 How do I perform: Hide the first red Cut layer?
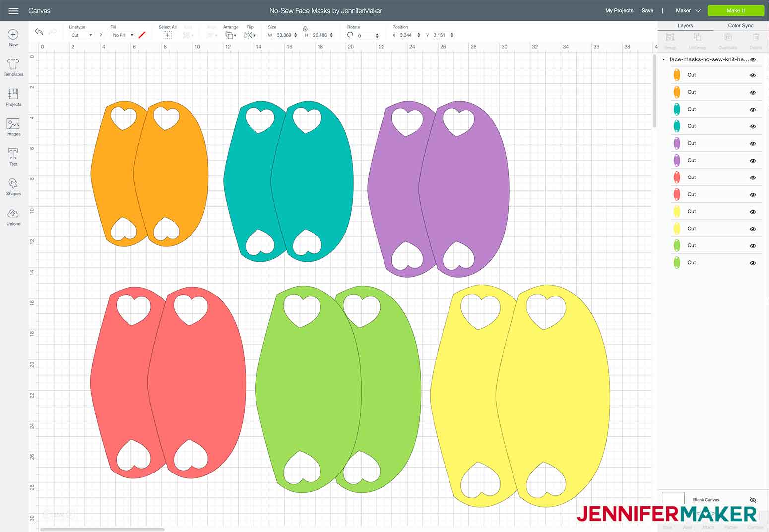753,177
